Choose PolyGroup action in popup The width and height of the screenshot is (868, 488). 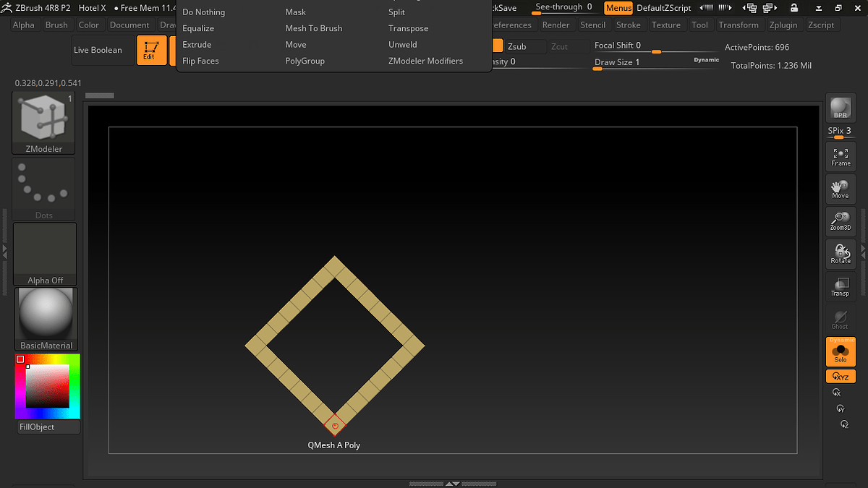(305, 61)
